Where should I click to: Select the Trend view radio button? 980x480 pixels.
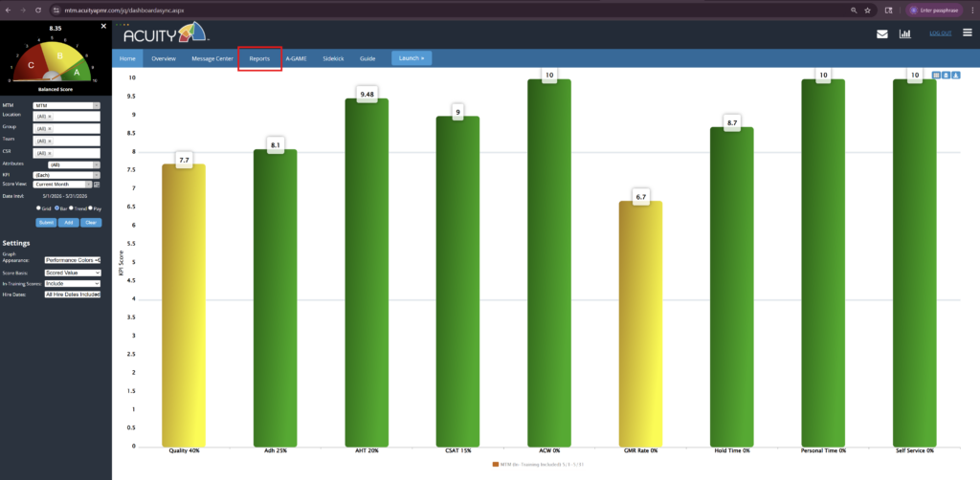[x=71, y=207]
